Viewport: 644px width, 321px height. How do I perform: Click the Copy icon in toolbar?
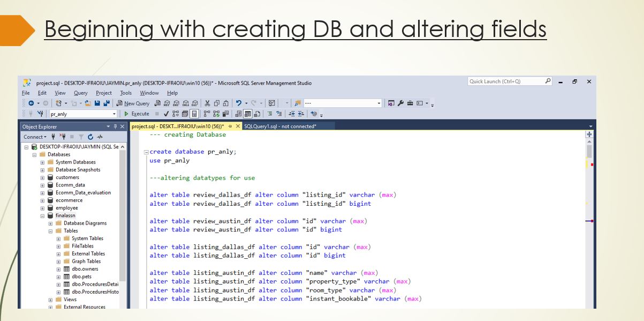click(x=217, y=103)
